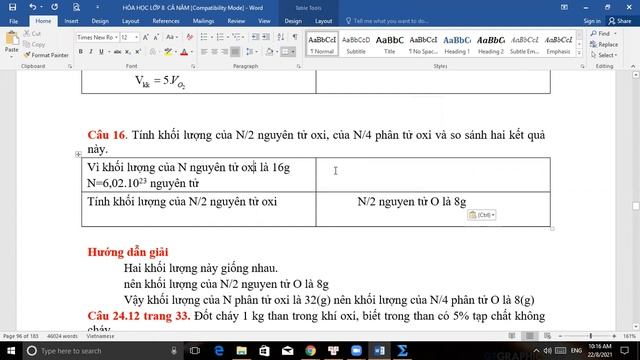Switch to Read Mode view in status bar

(512, 336)
